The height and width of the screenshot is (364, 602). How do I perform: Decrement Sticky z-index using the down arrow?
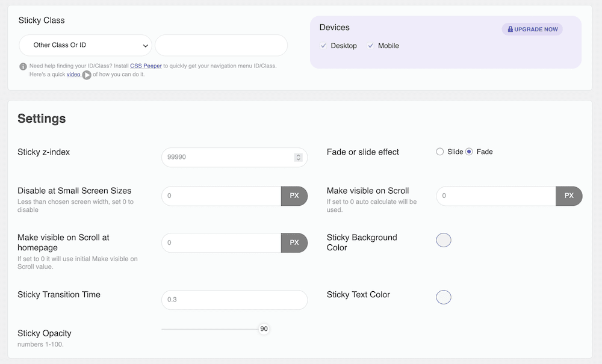coord(298,159)
